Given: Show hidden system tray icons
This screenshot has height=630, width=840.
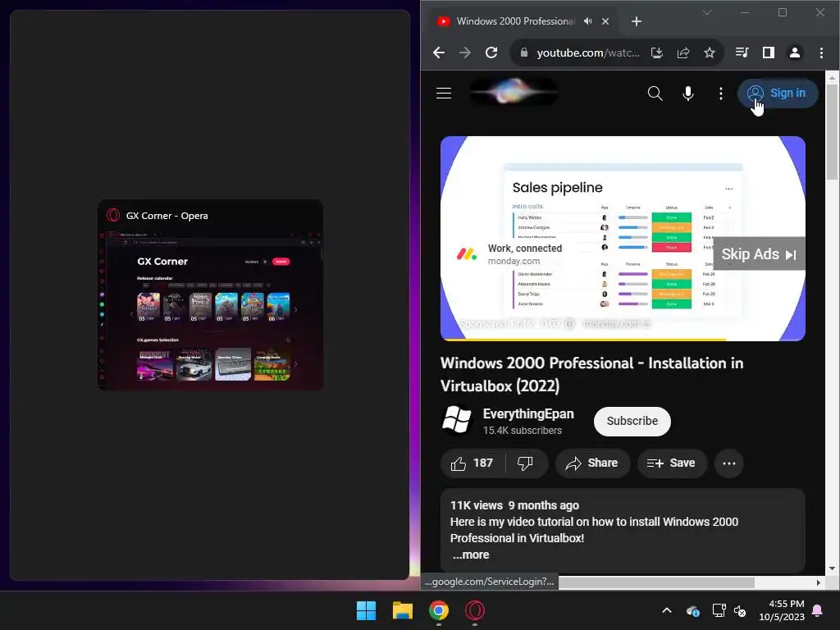Looking at the screenshot, I should coord(667,610).
